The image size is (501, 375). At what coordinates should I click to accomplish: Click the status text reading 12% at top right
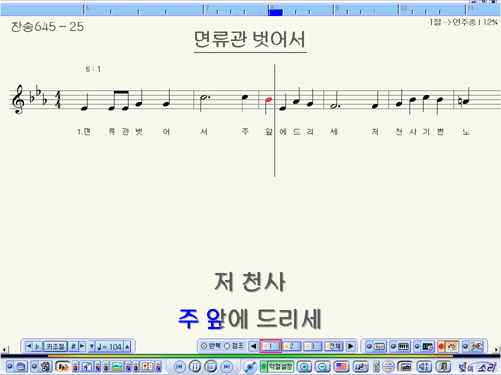pyautogui.click(x=490, y=22)
